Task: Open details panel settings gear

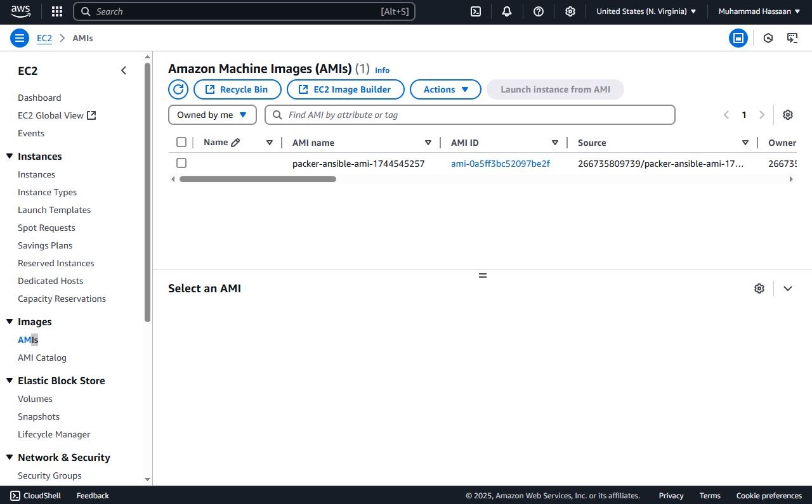Action: 759,288
